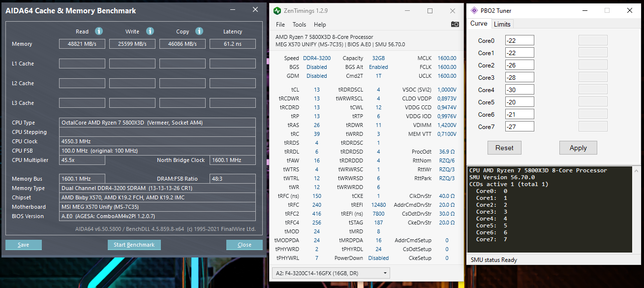Screen dimensions: 644x288
Task: Click Apply in PBO2 Tuner
Action: click(578, 148)
